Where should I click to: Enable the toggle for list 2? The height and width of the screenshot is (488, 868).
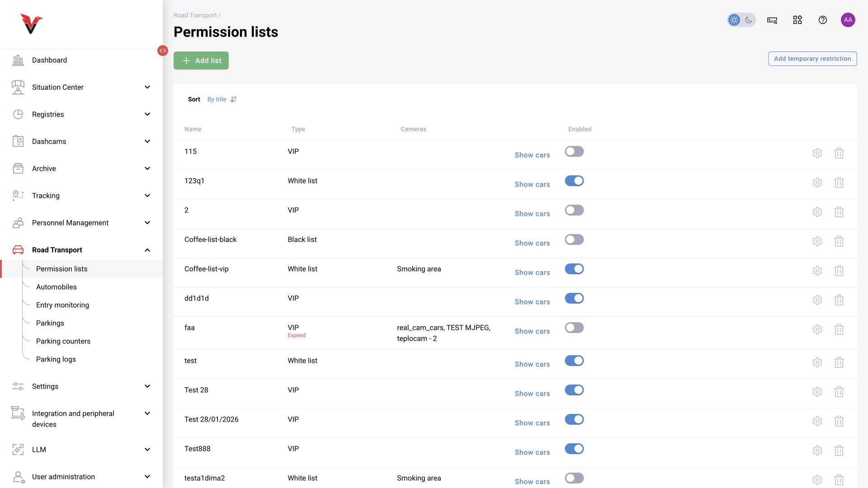[x=574, y=210]
